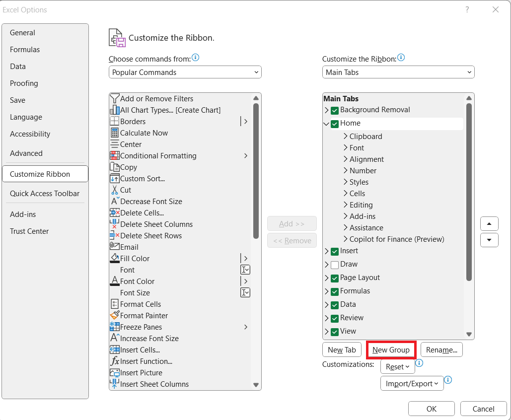The image size is (511, 420).
Task: Uncheck the Review tab checkbox
Action: click(334, 318)
